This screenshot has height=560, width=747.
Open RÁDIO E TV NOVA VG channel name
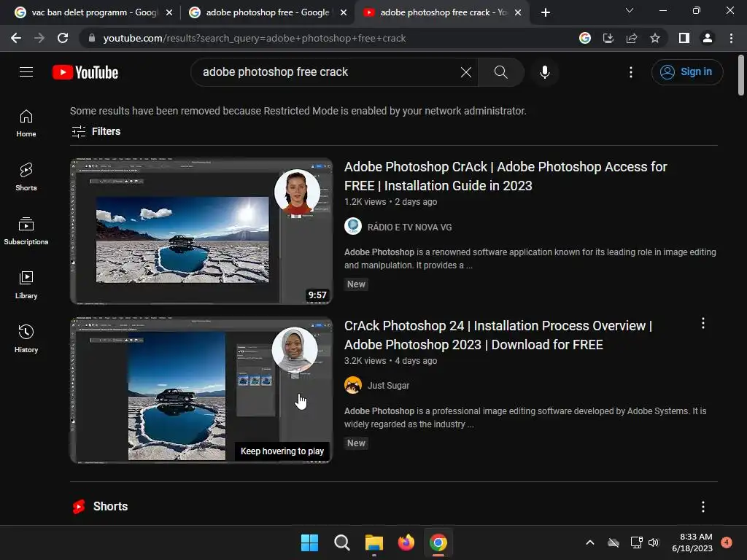tap(410, 227)
